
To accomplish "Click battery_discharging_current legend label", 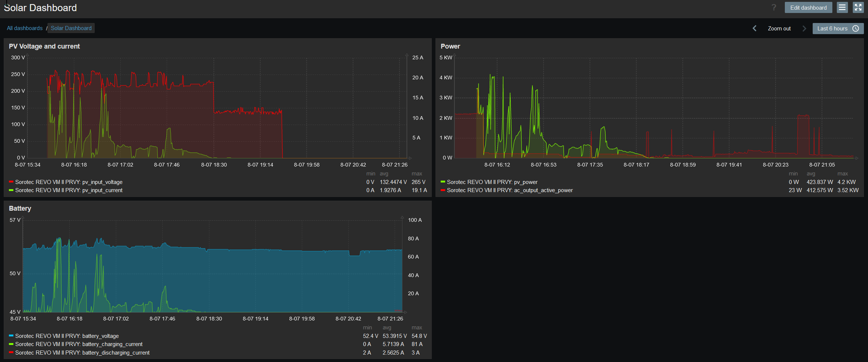I will coord(82,353).
